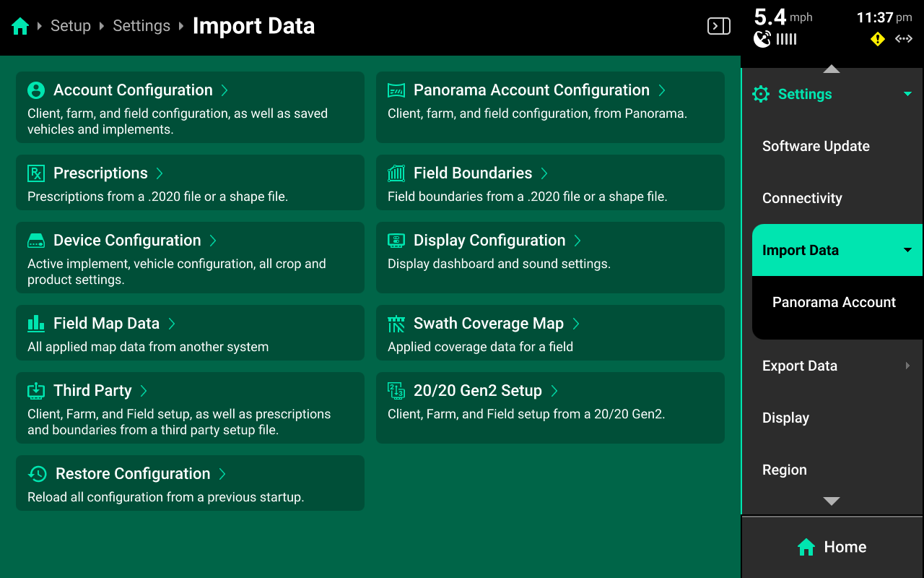This screenshot has width=924, height=578.
Task: Click the Field Boundaries icon
Action: click(x=396, y=173)
